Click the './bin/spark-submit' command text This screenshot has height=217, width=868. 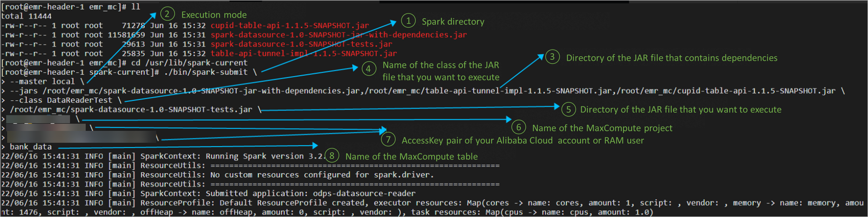(x=205, y=72)
